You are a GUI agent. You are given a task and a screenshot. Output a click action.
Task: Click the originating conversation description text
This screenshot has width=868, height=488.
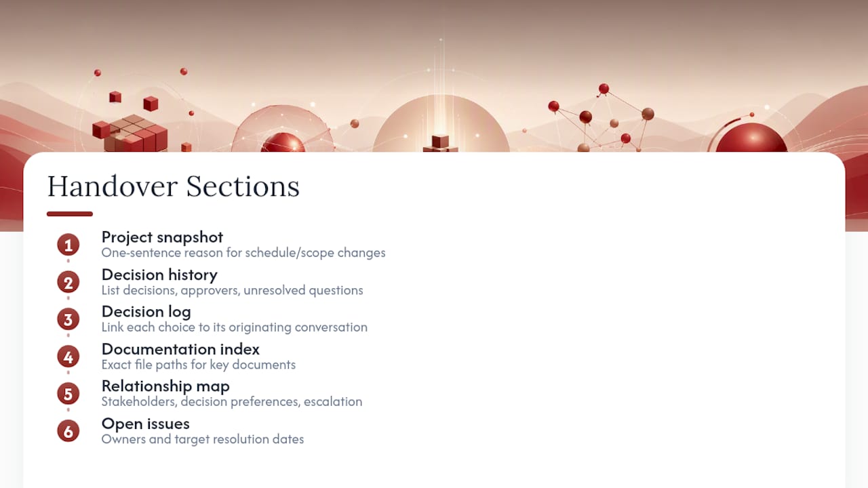pos(235,327)
